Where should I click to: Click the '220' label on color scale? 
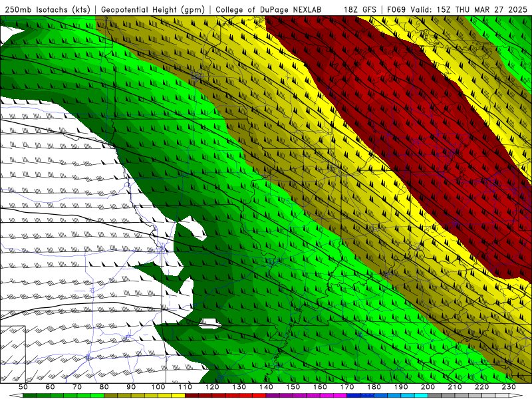(x=483, y=387)
